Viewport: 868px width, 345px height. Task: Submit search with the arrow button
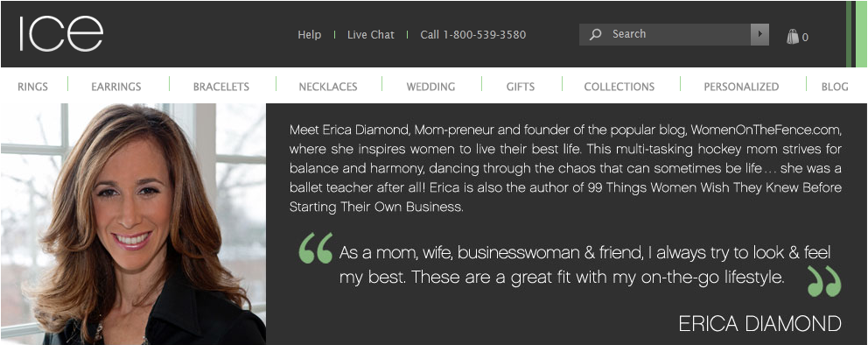click(x=759, y=34)
